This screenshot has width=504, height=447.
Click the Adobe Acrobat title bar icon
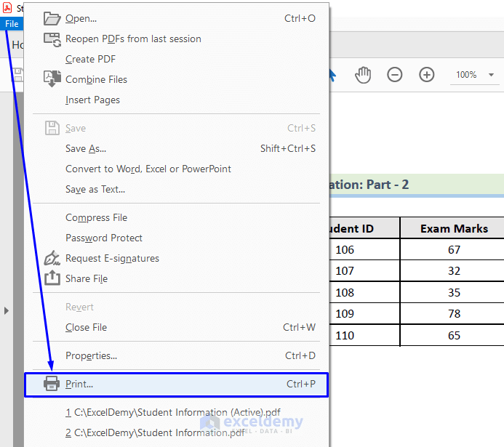point(7,8)
